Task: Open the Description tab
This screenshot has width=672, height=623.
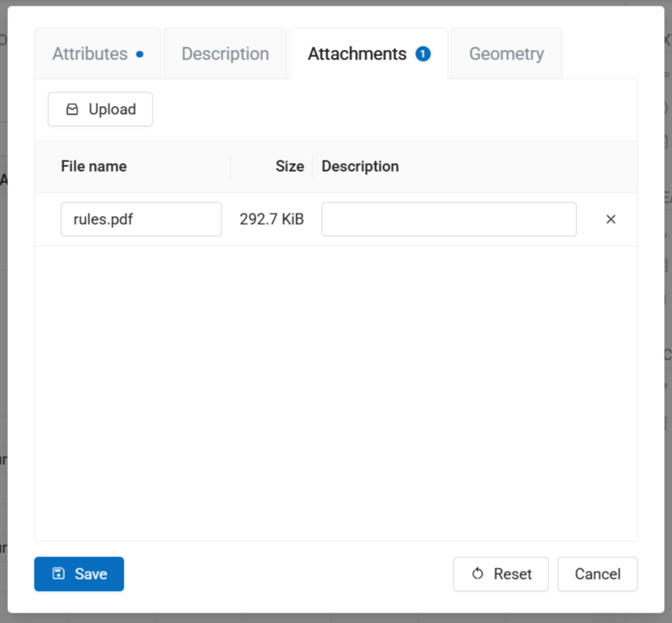Action: (225, 54)
